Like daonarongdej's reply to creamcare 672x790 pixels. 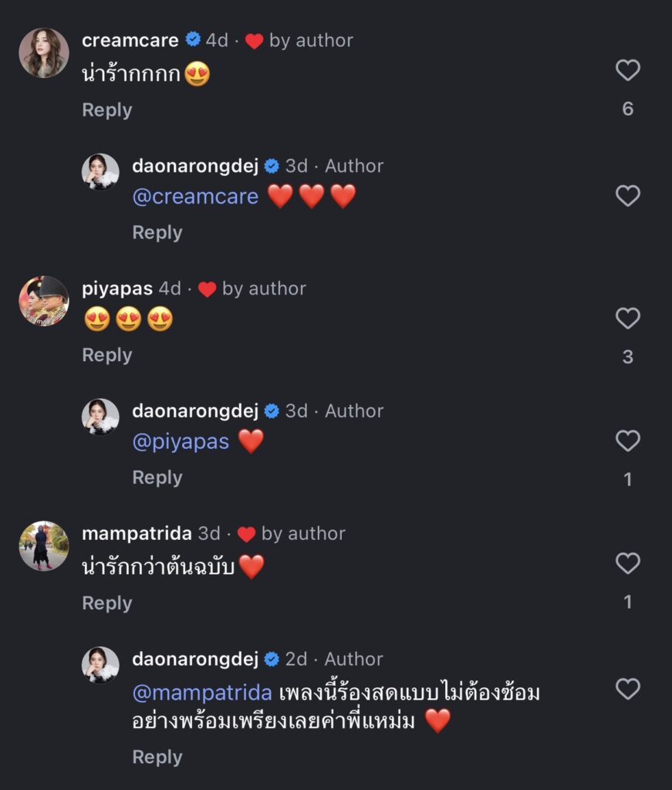click(x=628, y=196)
